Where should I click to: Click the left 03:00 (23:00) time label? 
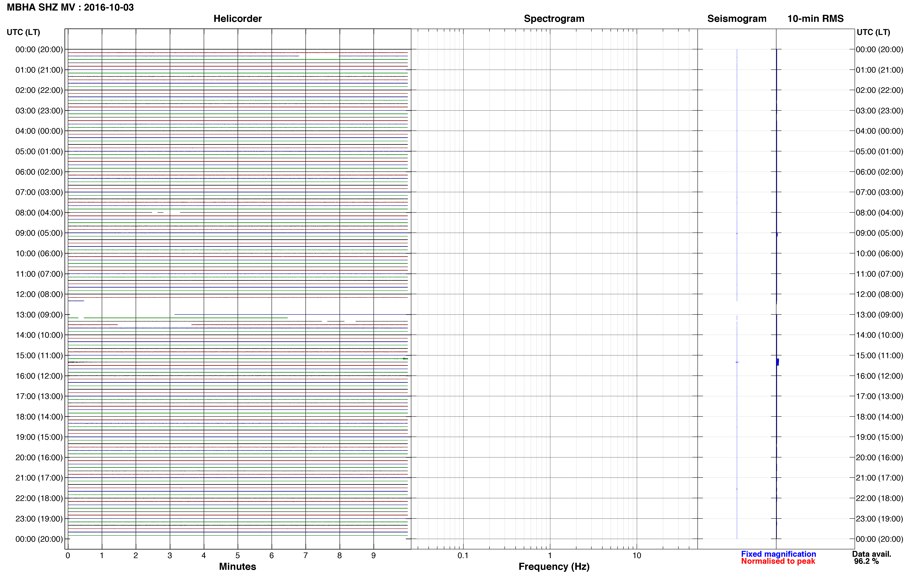[39, 111]
